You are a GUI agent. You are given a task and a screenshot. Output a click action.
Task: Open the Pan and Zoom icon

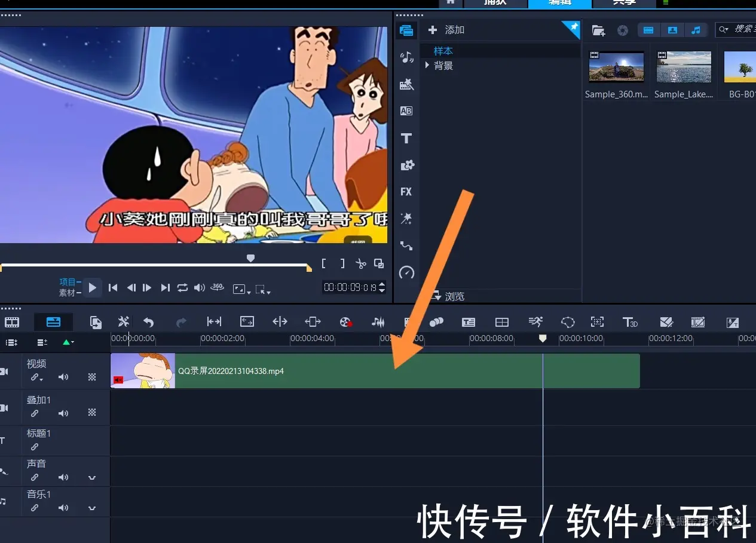[597, 322]
